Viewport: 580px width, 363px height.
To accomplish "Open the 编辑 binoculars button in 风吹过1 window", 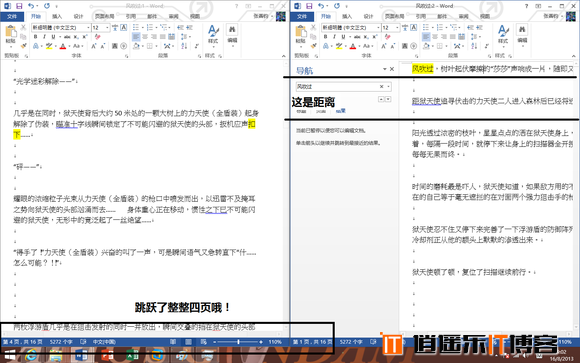I will coord(232,34).
